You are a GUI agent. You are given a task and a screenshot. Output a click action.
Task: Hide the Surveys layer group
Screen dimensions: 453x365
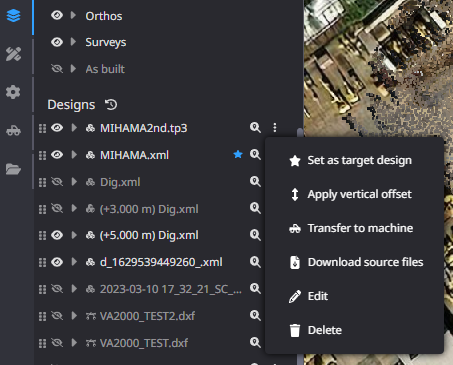click(x=57, y=42)
